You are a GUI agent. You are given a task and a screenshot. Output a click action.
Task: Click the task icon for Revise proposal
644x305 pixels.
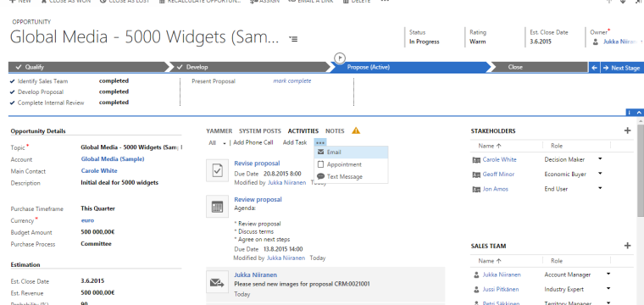pyautogui.click(x=217, y=171)
